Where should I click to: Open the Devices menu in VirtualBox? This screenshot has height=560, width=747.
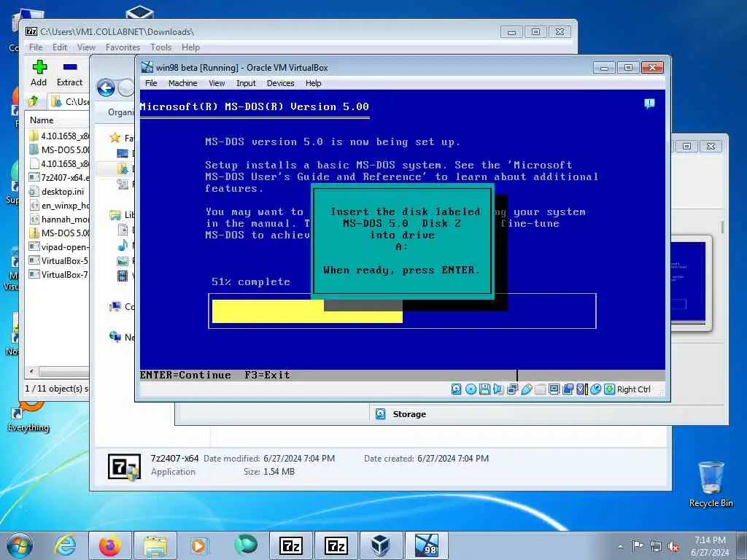pyautogui.click(x=281, y=83)
